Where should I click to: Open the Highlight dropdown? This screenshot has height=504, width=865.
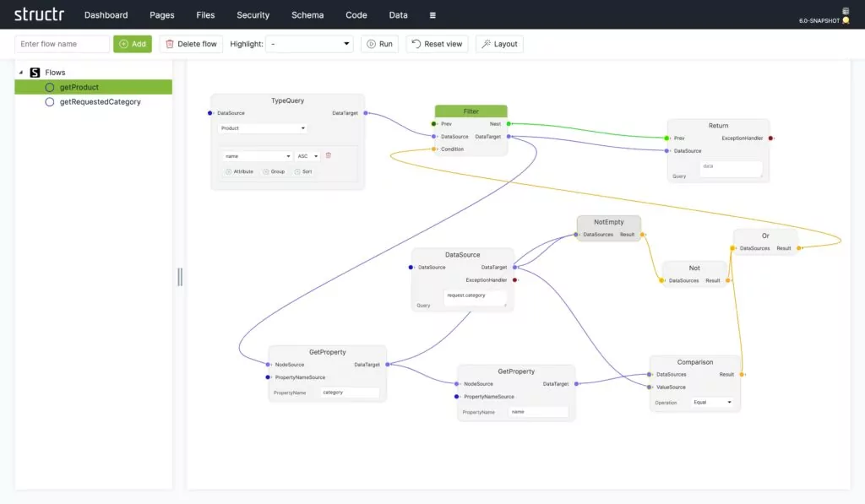point(309,44)
